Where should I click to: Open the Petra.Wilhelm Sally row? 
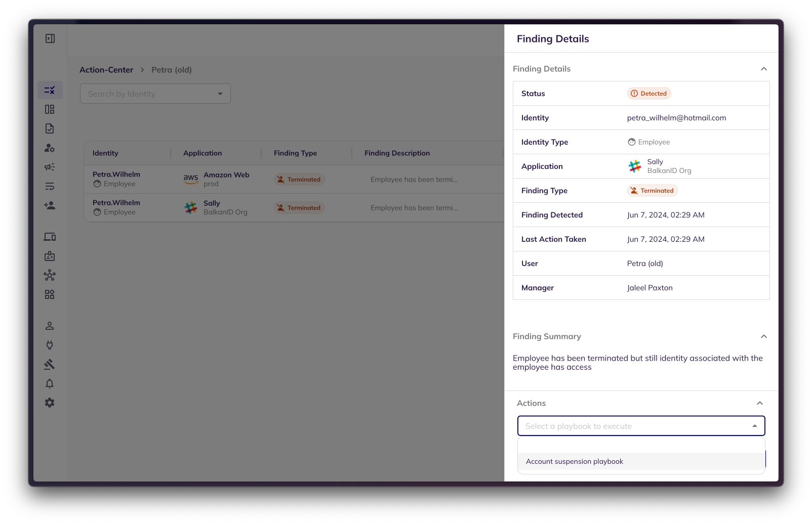click(294, 207)
